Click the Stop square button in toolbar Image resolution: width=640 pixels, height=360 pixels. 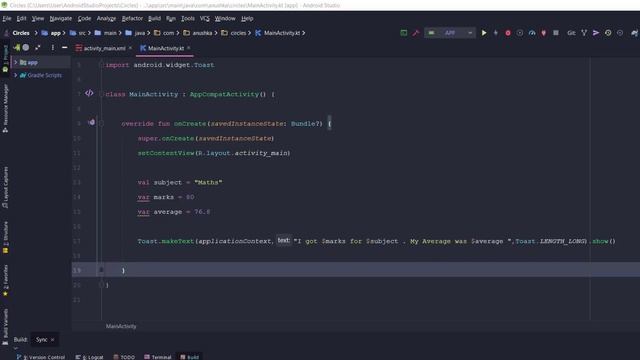[556, 33]
